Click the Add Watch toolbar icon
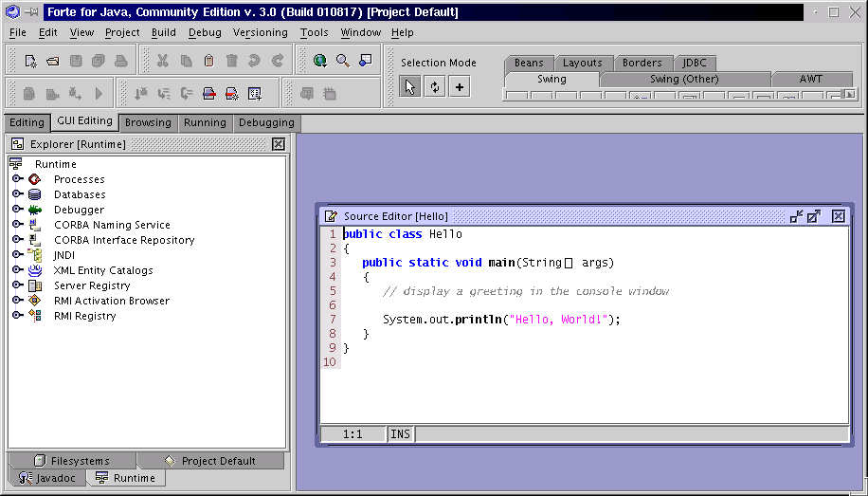Viewport: 868px width, 496px height. coord(255,94)
